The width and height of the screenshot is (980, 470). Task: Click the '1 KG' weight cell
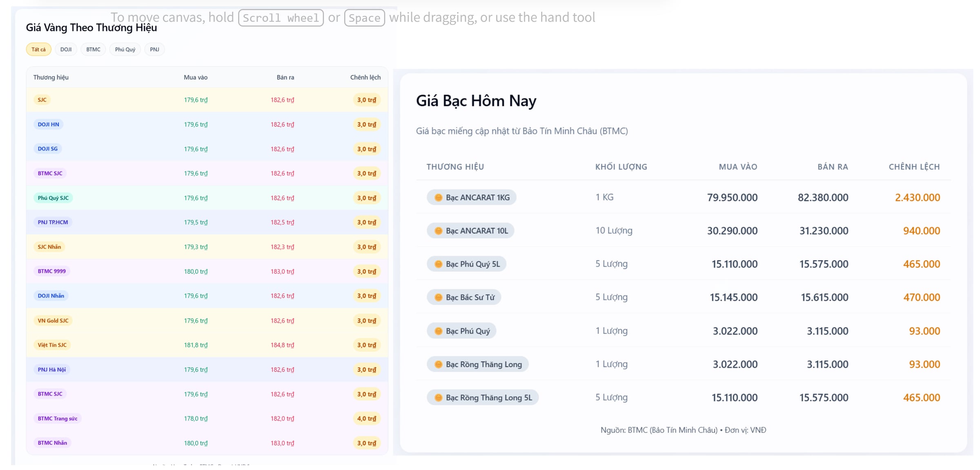(604, 197)
